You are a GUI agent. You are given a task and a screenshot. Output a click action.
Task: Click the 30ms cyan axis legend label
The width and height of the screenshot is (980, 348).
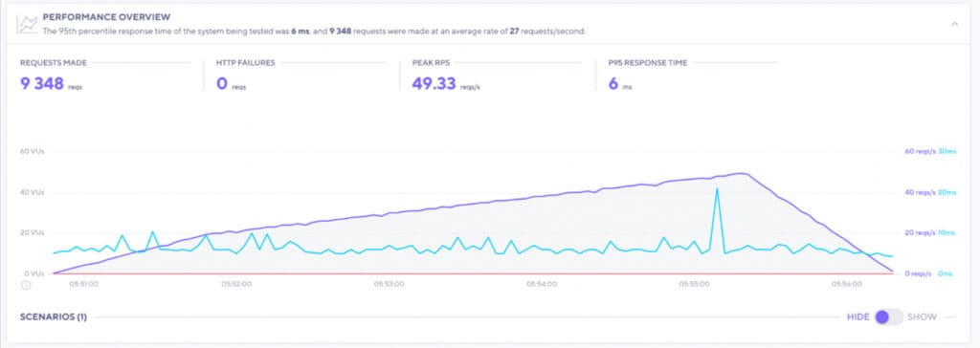(947, 152)
